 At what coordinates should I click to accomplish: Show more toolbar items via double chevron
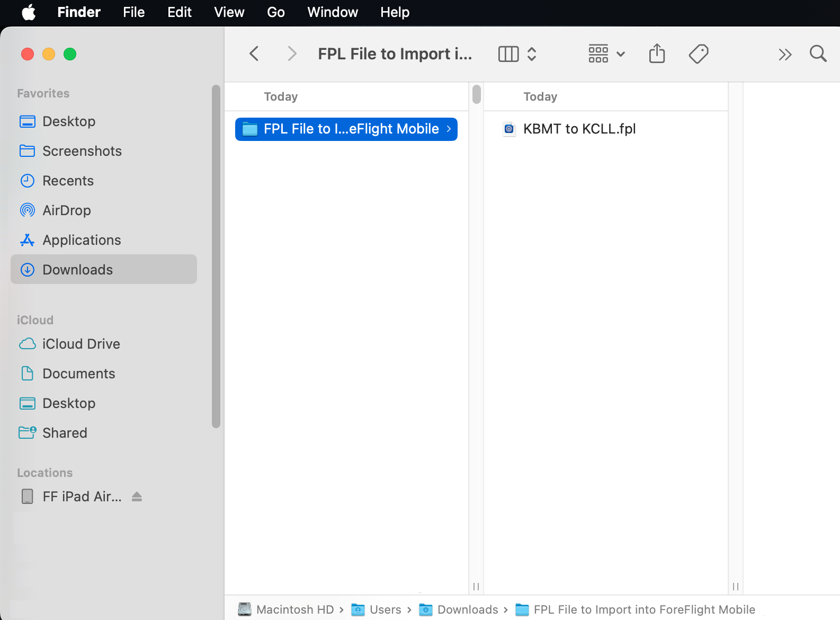(x=785, y=54)
